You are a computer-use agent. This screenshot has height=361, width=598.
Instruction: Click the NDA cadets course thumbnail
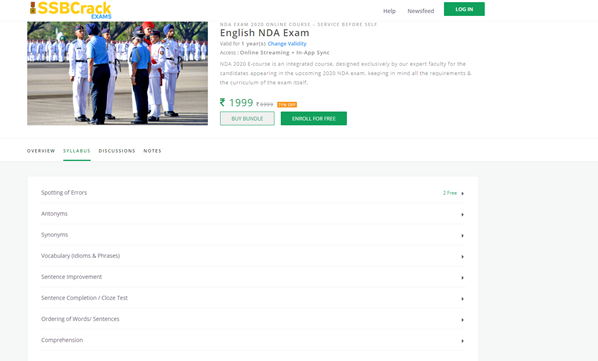pos(117,73)
